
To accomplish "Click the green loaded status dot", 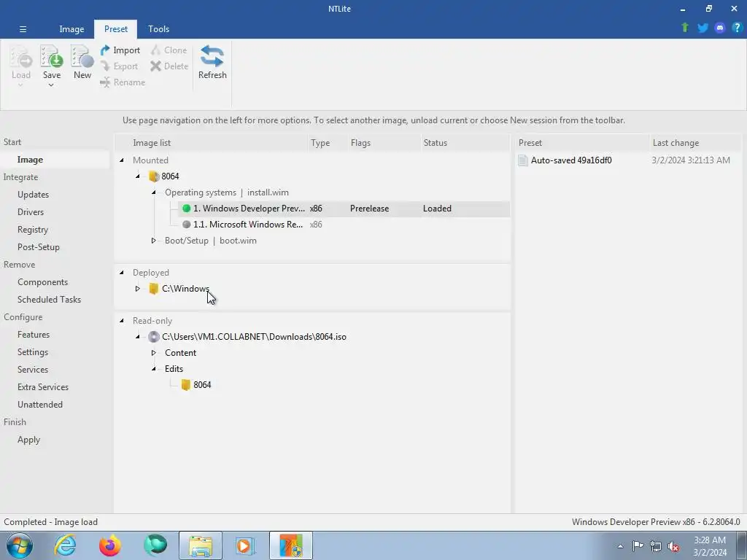I will [x=187, y=209].
